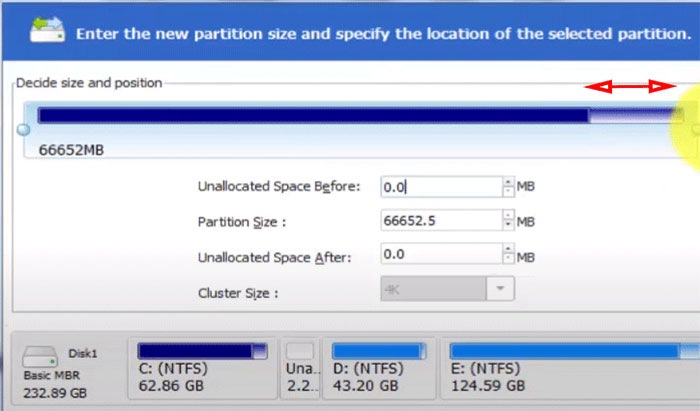This screenshot has width=700, height=411.
Task: Select the D: (NTFS) 43.20 GB partition
Action: pos(379,369)
